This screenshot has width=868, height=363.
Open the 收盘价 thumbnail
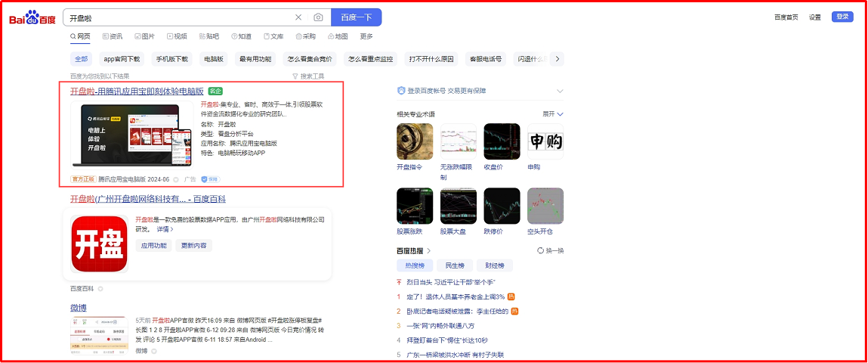click(502, 141)
